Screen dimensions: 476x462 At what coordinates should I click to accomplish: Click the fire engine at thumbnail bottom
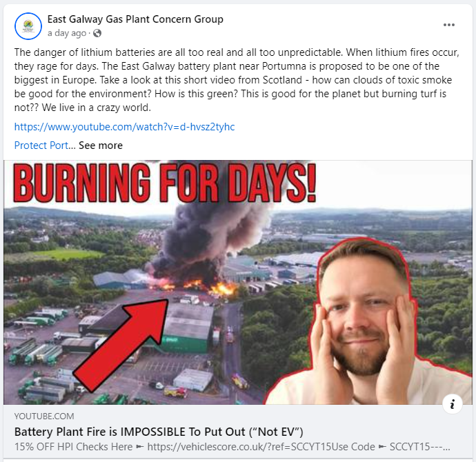(x=175, y=392)
